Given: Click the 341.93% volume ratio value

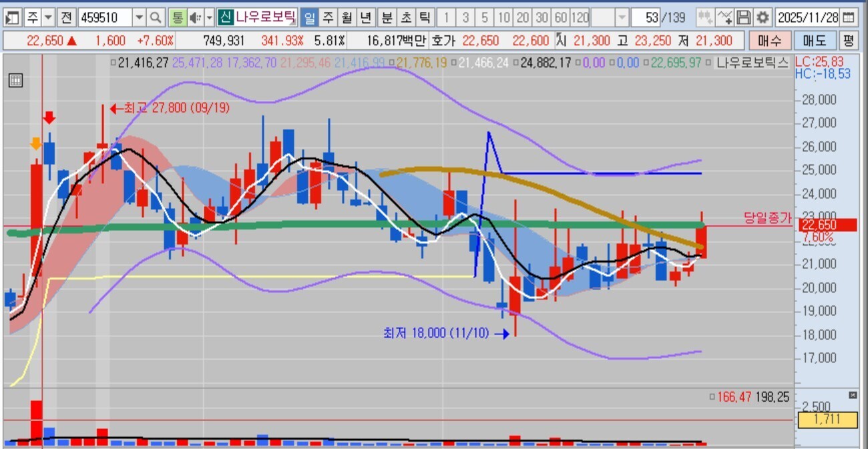Looking at the screenshot, I should pos(282,41).
